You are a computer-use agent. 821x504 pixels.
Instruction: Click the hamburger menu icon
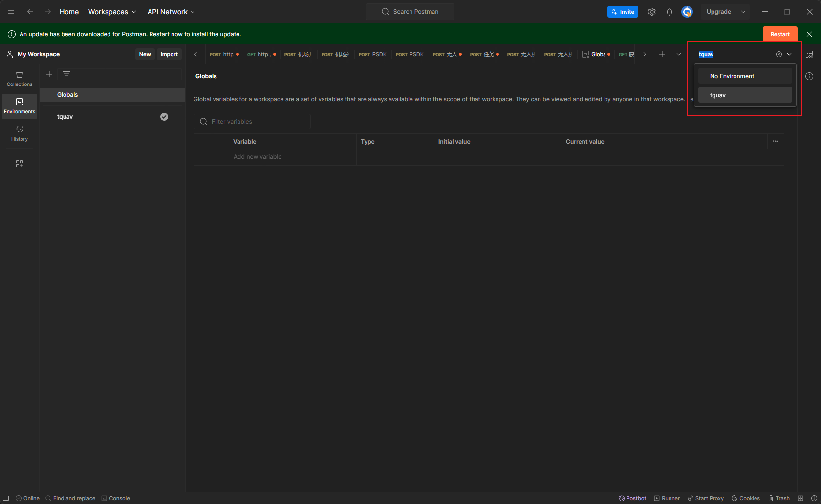[11, 12]
